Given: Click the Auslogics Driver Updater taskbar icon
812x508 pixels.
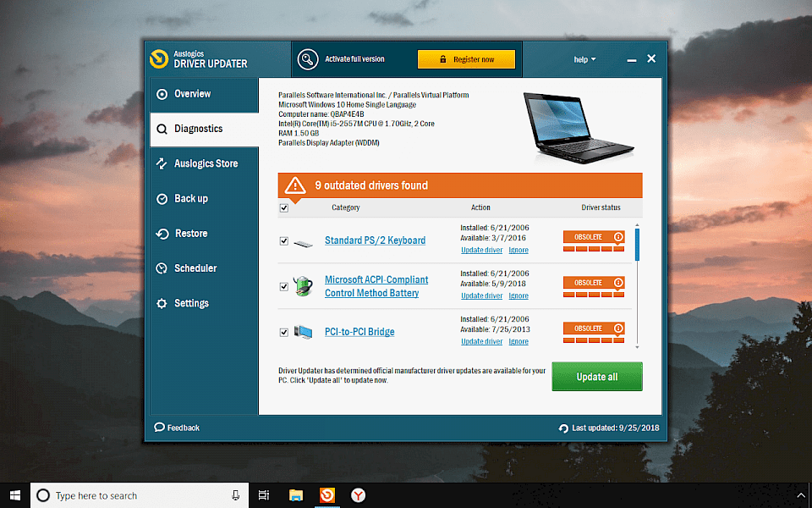Looking at the screenshot, I should point(326,495).
